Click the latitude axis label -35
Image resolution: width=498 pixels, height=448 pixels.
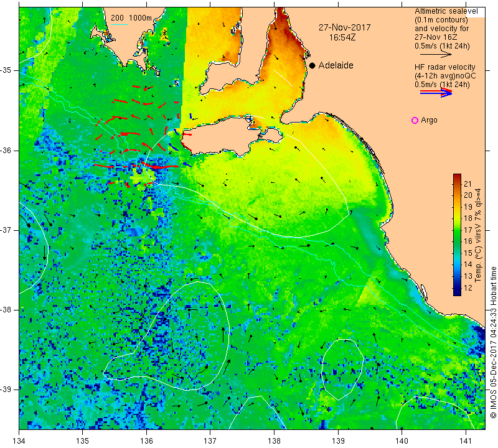coord(7,70)
